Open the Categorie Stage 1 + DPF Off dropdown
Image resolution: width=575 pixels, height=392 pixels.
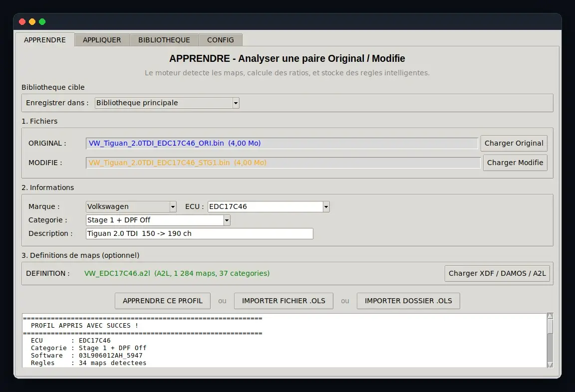(158, 220)
